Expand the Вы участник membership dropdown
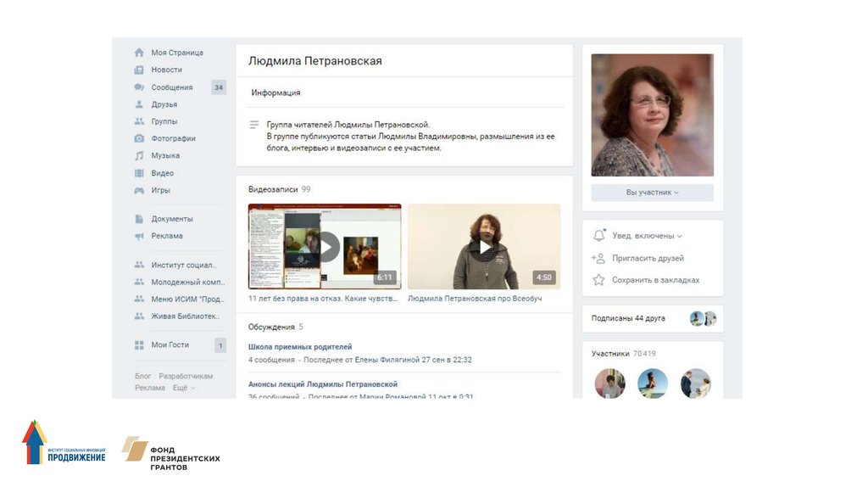 coord(652,193)
